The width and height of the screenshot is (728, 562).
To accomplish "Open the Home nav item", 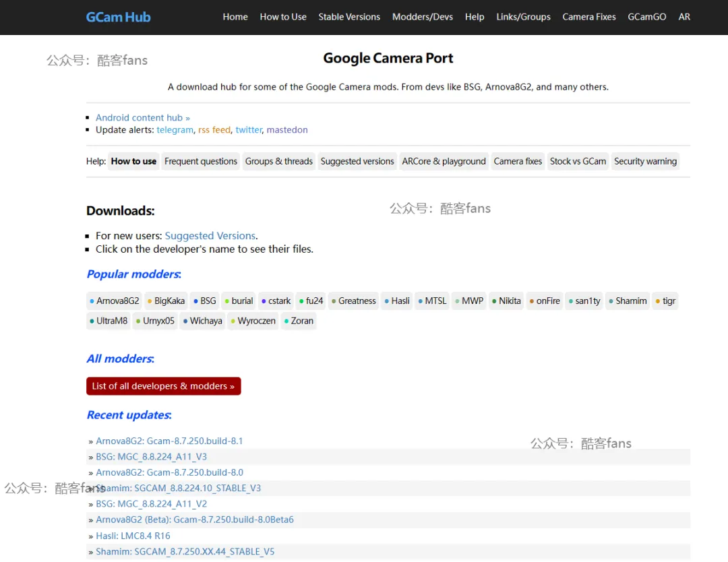I will click(235, 17).
